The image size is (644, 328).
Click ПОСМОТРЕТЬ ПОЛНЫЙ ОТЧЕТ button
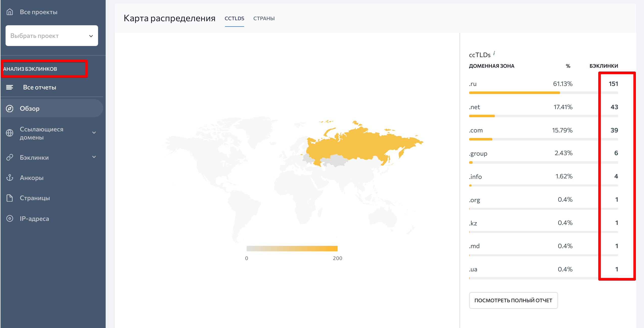tap(513, 300)
